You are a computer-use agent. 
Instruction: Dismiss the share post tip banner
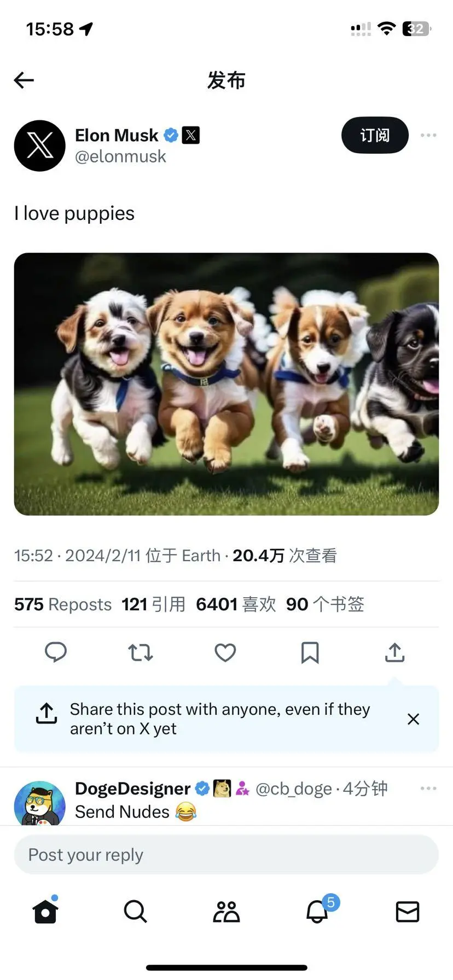414,719
